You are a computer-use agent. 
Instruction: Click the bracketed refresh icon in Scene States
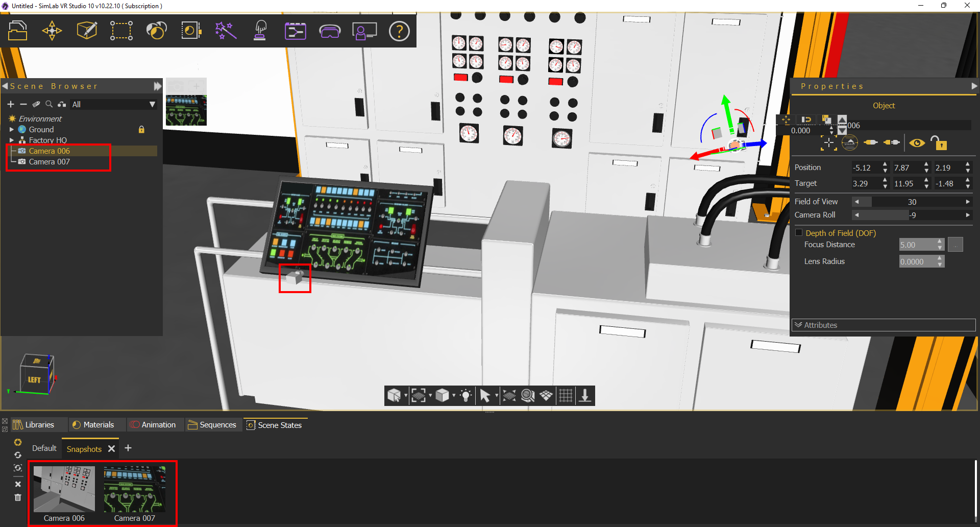point(18,468)
